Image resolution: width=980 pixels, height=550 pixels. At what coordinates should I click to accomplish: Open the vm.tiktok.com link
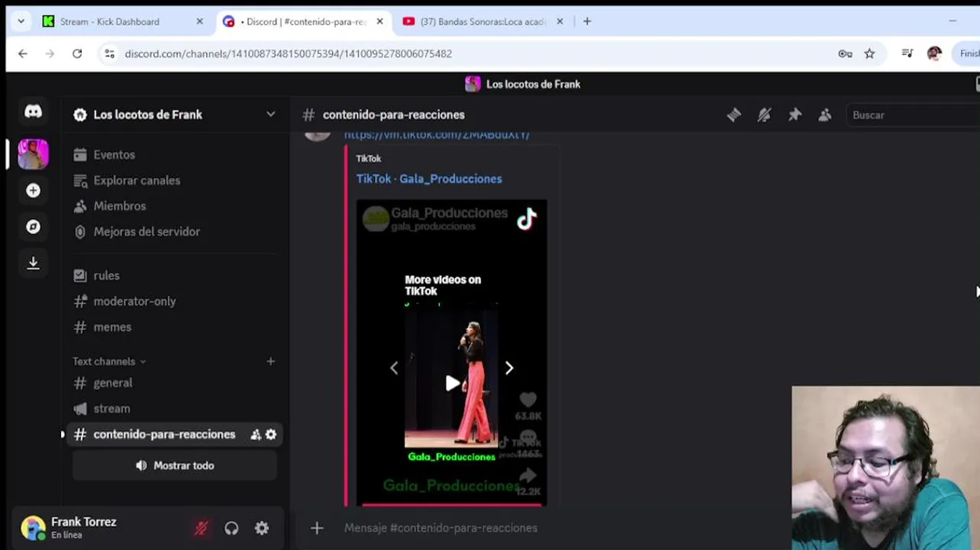pyautogui.click(x=437, y=134)
